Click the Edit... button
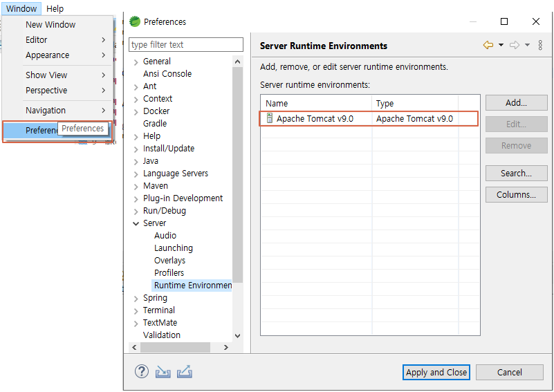Image resolution: width=554 pixels, height=392 pixels. (516, 124)
